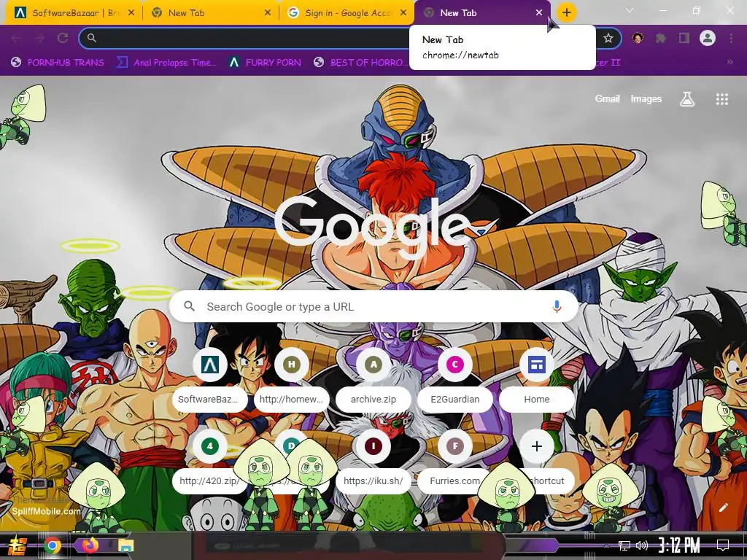Switch to the SoftwareBazaar tab

pos(74,13)
